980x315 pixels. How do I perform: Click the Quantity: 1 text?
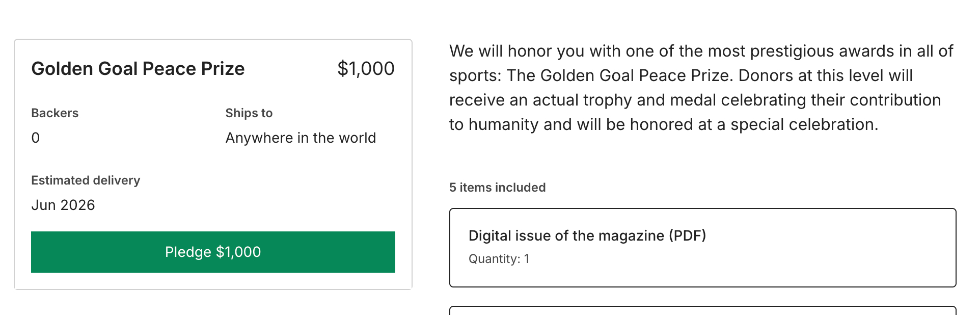click(x=499, y=259)
